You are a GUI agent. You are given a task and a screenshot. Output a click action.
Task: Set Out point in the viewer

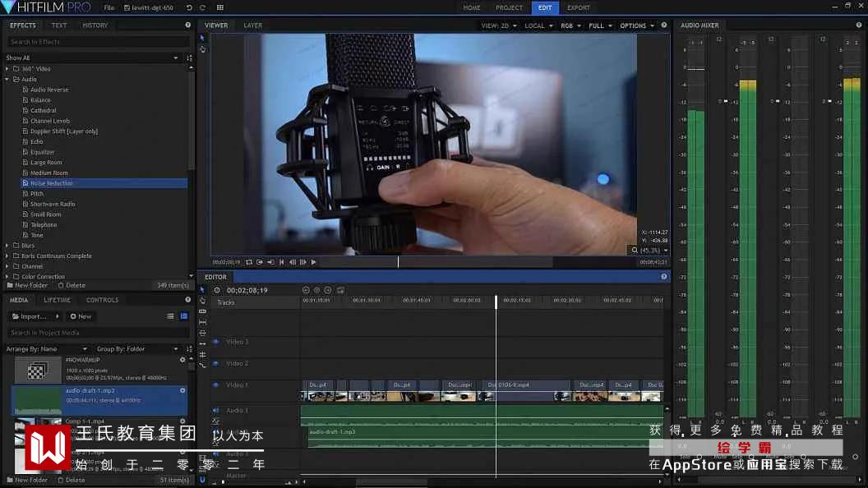click(x=270, y=262)
